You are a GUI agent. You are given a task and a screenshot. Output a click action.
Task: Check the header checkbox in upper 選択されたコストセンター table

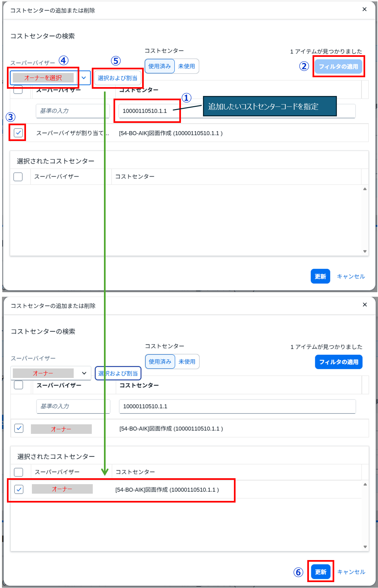coord(18,177)
